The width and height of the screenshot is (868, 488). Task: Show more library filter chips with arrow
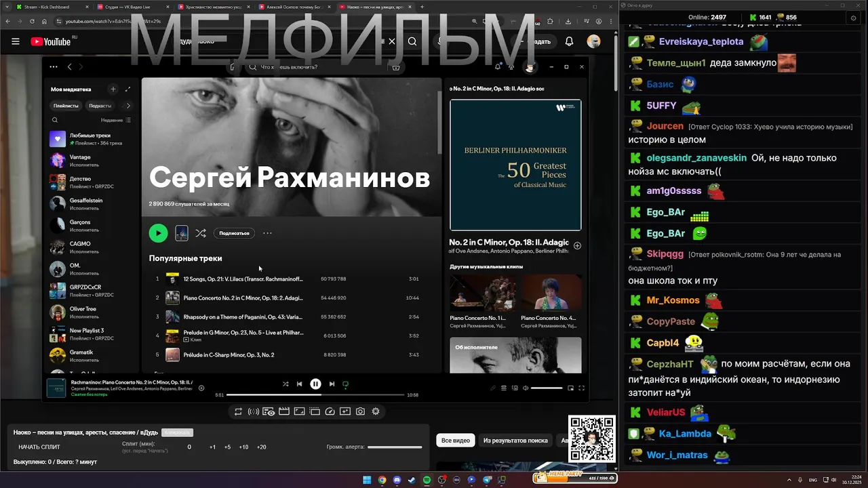point(128,106)
